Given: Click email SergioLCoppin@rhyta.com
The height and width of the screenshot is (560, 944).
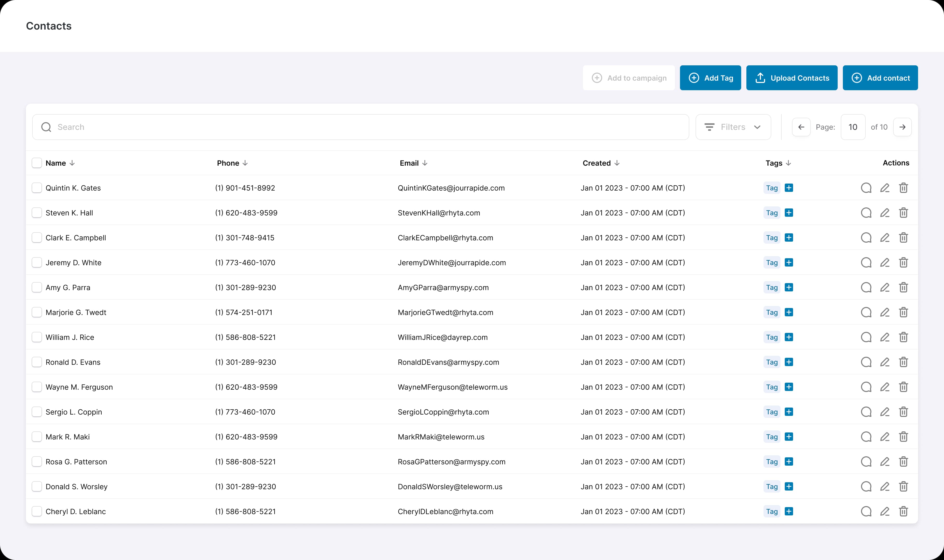Looking at the screenshot, I should point(443,412).
